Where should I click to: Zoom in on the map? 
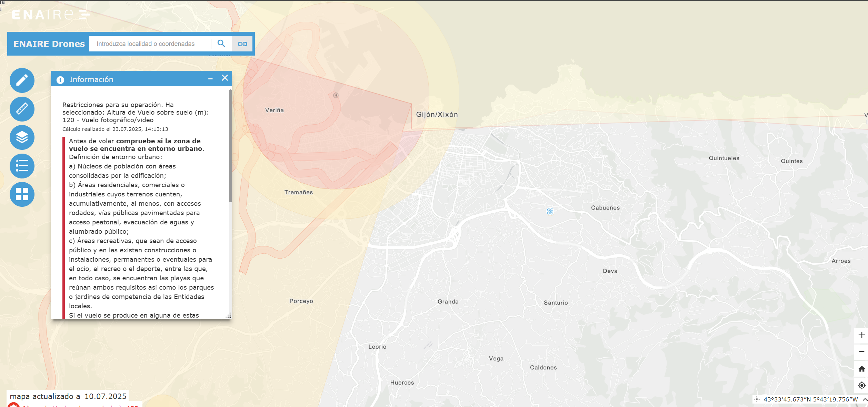click(x=861, y=335)
